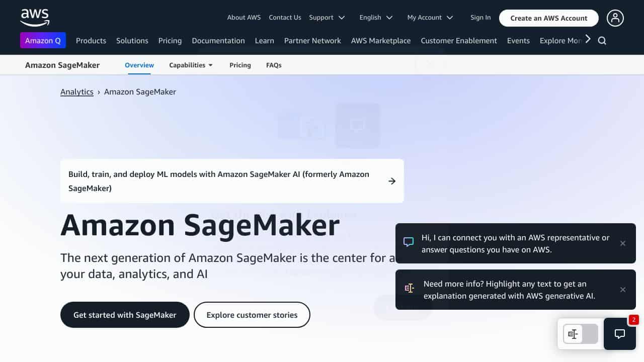Open the Pricing tab under SageMaker
The width and height of the screenshot is (644, 362).
240,65
